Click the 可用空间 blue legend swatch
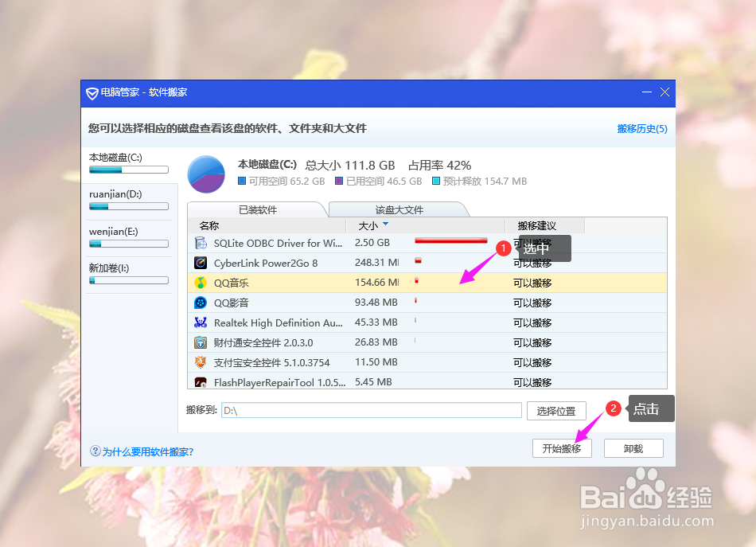The image size is (756, 547). pos(242,181)
